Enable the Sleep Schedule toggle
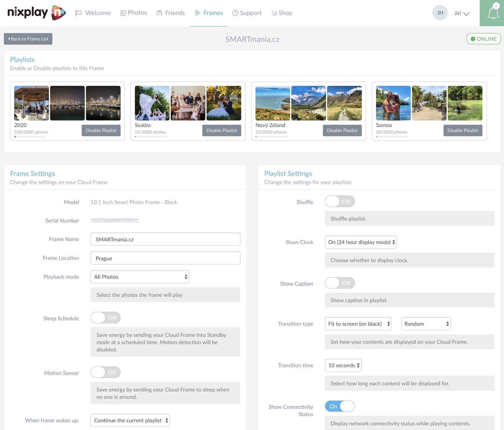 click(106, 318)
